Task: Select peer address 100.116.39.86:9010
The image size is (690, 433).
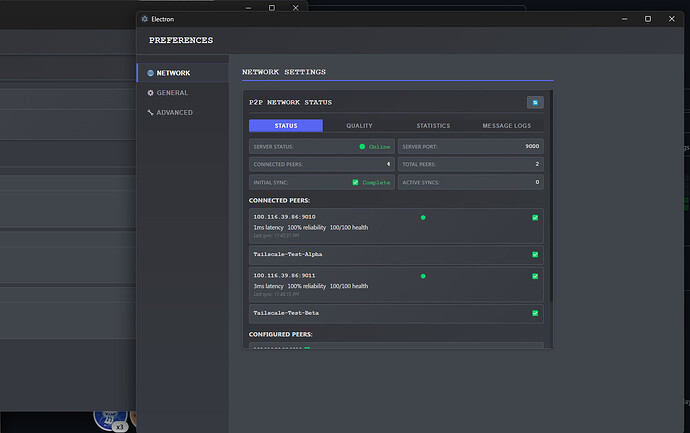Action: coord(284,217)
